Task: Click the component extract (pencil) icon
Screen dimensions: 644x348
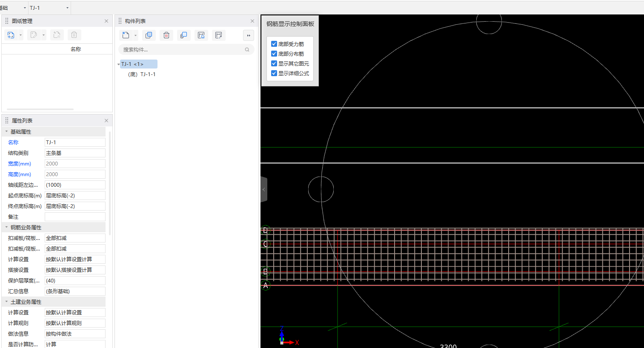Action: (x=219, y=35)
